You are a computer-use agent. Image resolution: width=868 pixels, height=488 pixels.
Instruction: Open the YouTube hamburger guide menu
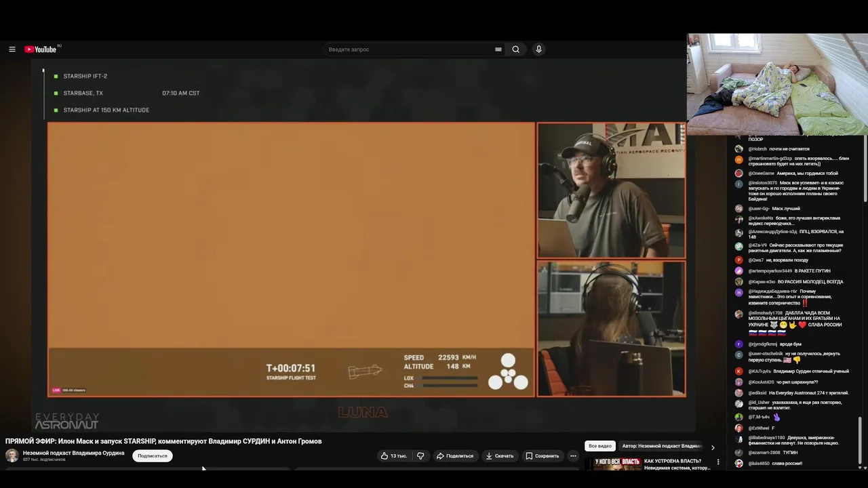(x=12, y=49)
